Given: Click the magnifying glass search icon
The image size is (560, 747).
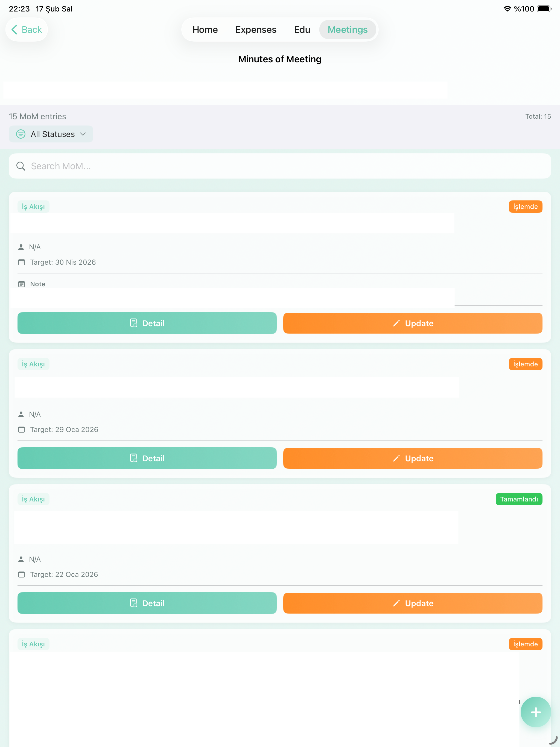Looking at the screenshot, I should (x=21, y=166).
